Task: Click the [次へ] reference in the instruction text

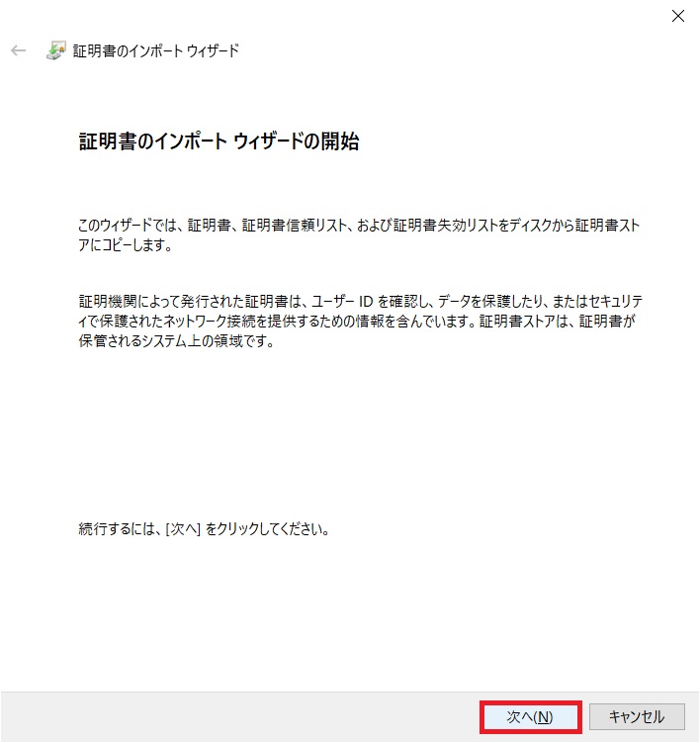Action: [x=183, y=529]
